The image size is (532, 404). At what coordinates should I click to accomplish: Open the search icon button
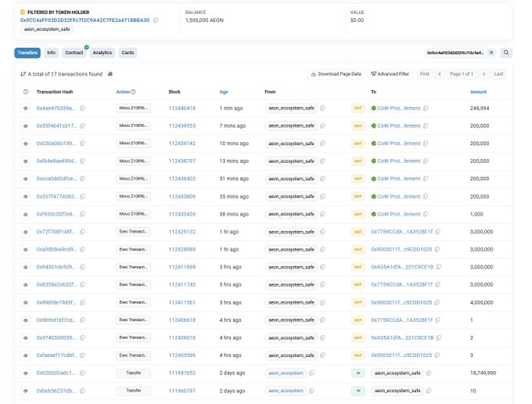(x=506, y=52)
